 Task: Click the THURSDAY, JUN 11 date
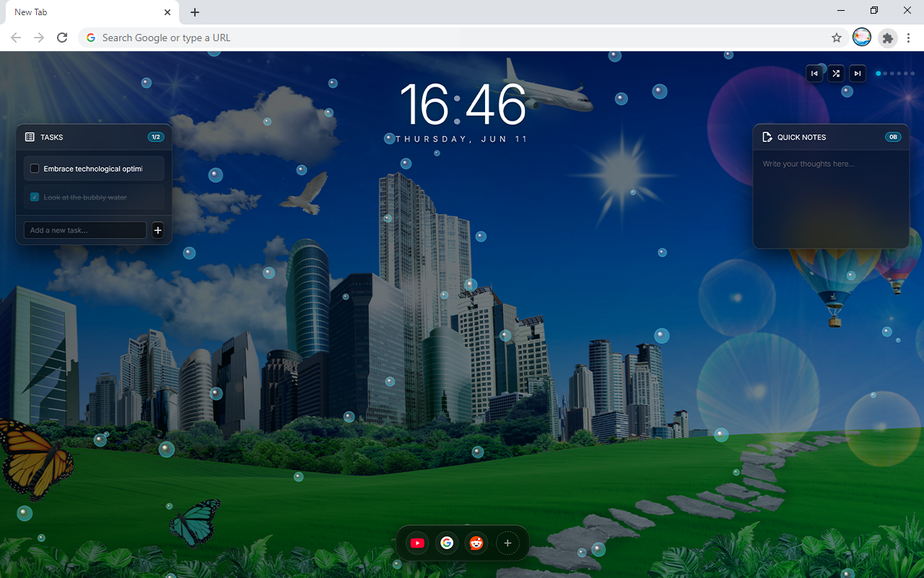click(462, 139)
